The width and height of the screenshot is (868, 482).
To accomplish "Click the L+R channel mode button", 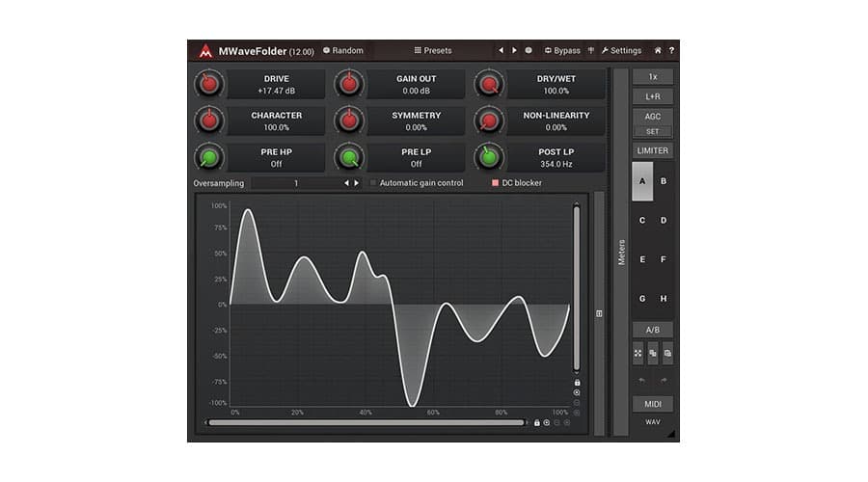I will (653, 96).
